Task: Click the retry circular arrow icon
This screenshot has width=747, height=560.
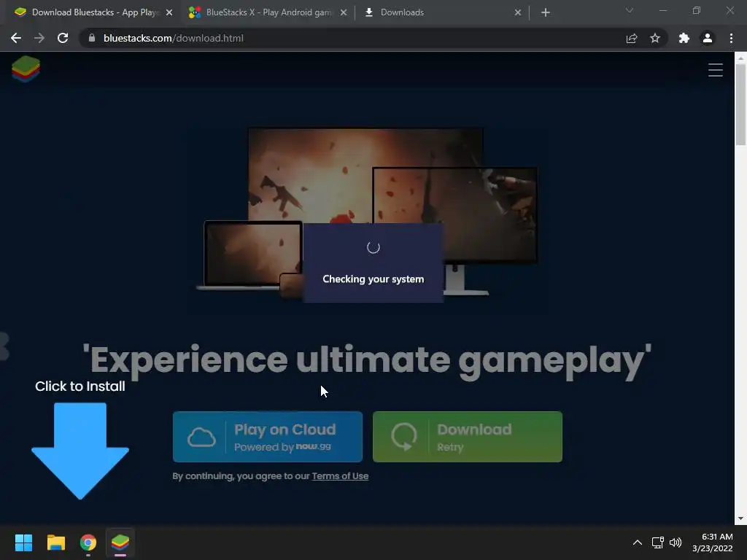Action: (x=404, y=437)
